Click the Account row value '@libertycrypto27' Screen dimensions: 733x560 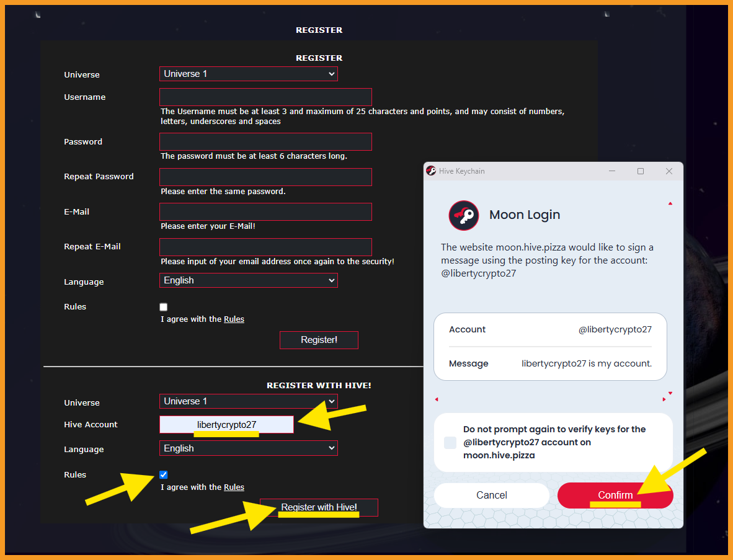(x=615, y=329)
